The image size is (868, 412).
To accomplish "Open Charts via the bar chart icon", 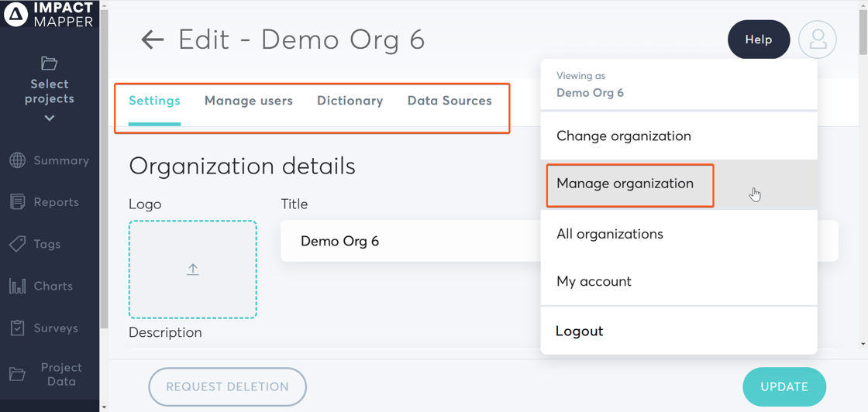I will [18, 286].
